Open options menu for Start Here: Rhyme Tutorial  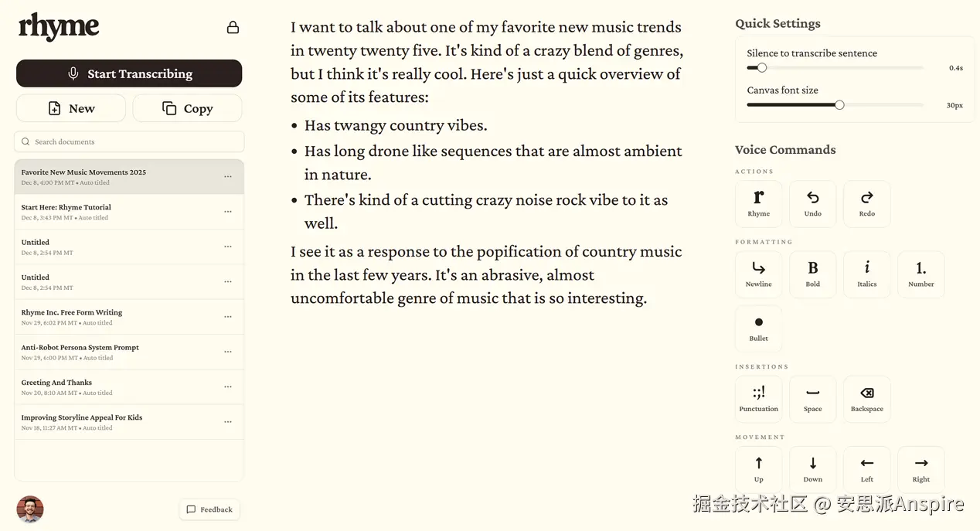point(228,212)
